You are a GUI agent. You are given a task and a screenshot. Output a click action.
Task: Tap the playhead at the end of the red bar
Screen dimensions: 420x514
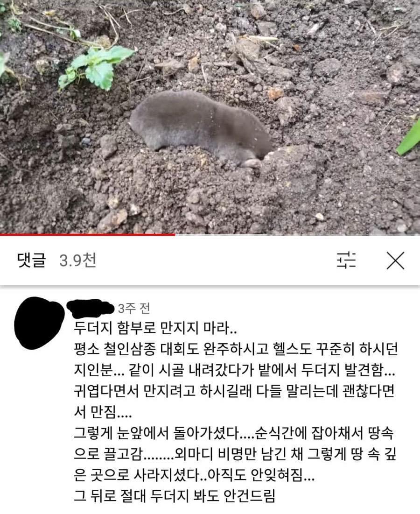(x=175, y=235)
